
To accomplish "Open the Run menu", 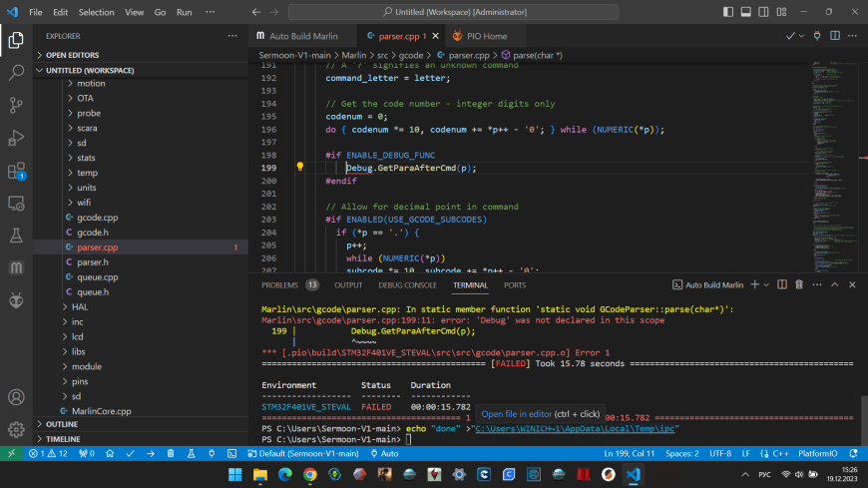I will (184, 12).
